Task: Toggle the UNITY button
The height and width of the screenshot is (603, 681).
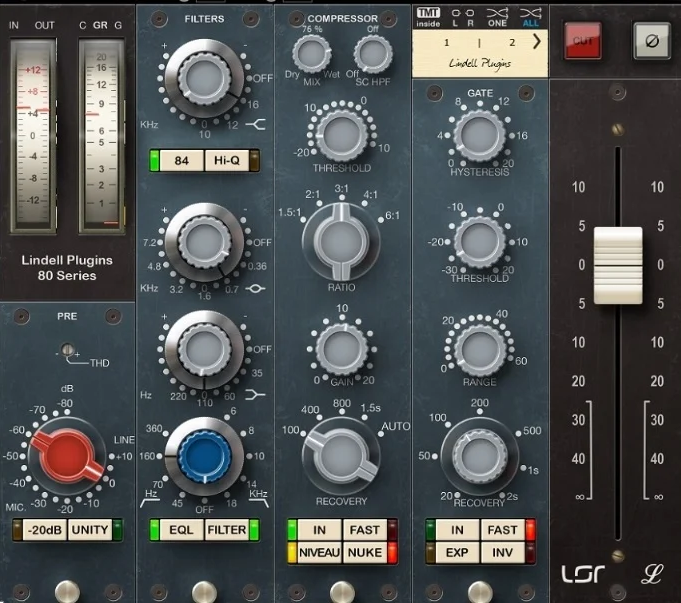Action: click(x=89, y=530)
